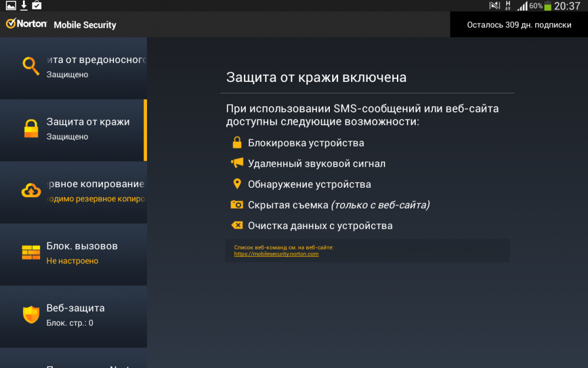Viewport: 588px width, 368px height.
Task: Tap the signal strength bars icon
Action: (522, 6)
